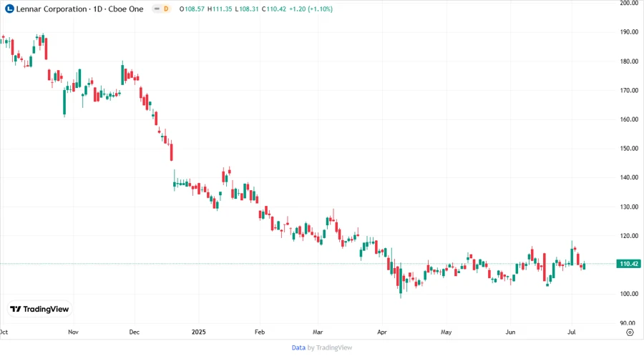The width and height of the screenshot is (644, 356).
Task: Click the Dec label on time axis
Action: (x=135, y=332)
